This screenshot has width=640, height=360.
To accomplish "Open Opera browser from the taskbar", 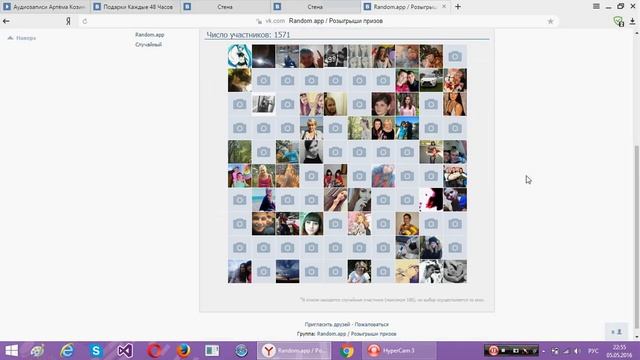I will coord(154,351).
